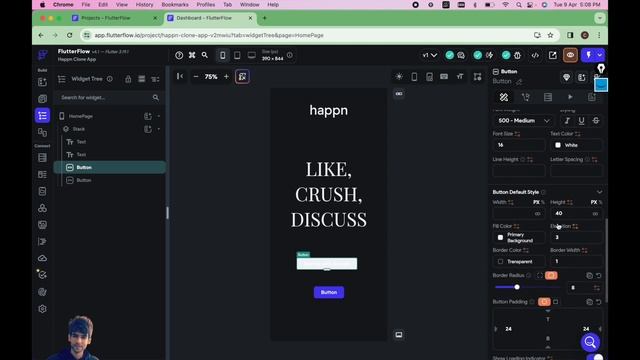
Task: Open the view code icon
Action: pyautogui.click(x=535, y=55)
